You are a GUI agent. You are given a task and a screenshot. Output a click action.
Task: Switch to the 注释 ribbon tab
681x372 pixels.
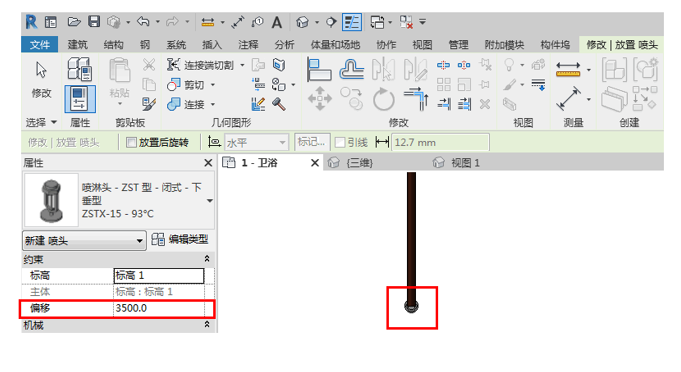coord(248,45)
